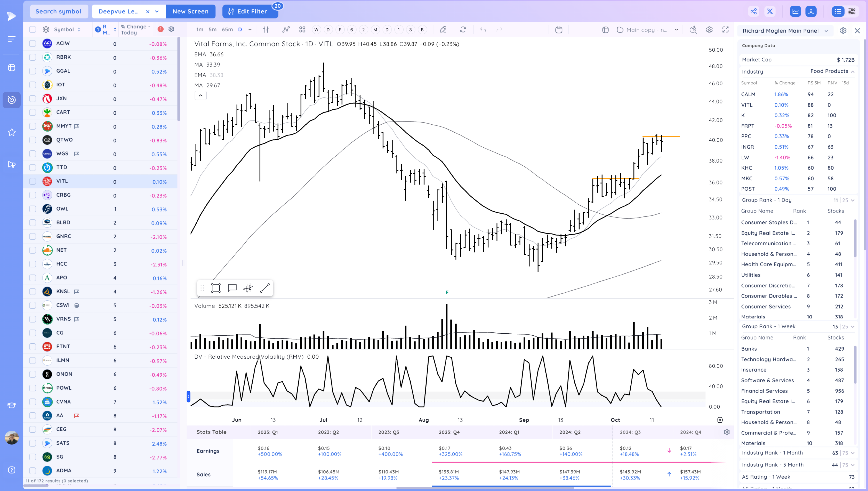Click the rectangle drawing tool
868x491 pixels.
click(x=216, y=288)
